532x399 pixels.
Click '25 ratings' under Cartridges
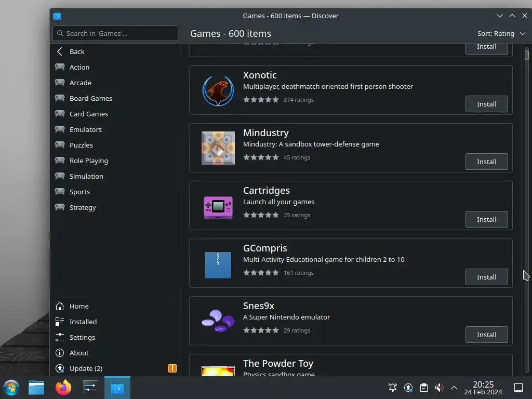click(297, 215)
